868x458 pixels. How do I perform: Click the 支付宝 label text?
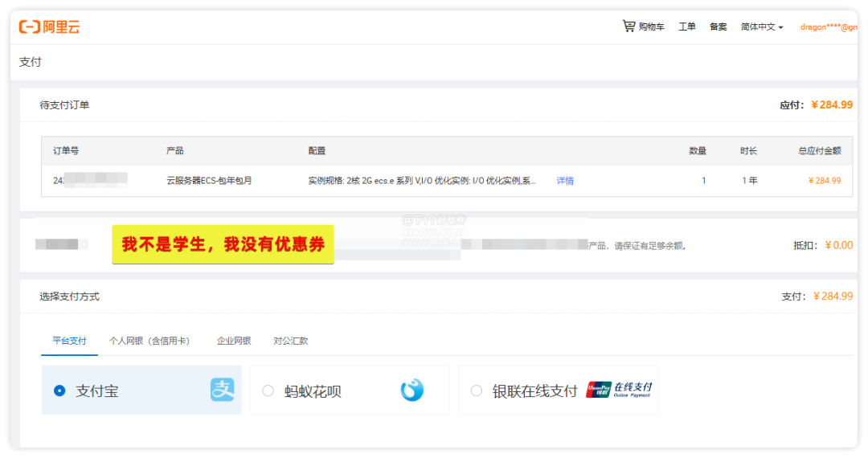click(97, 391)
